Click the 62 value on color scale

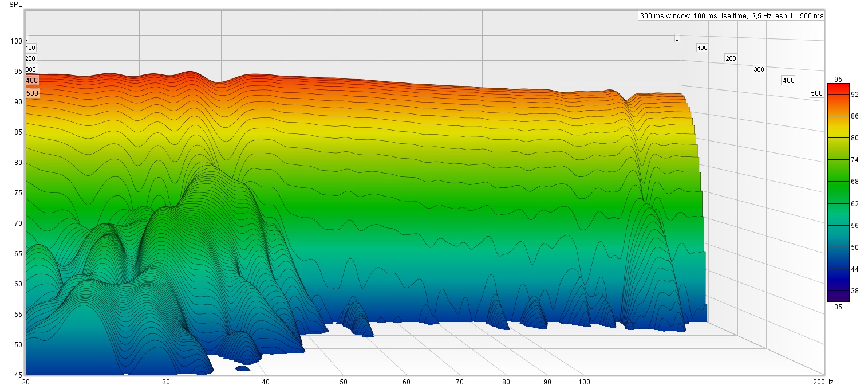[x=855, y=203]
